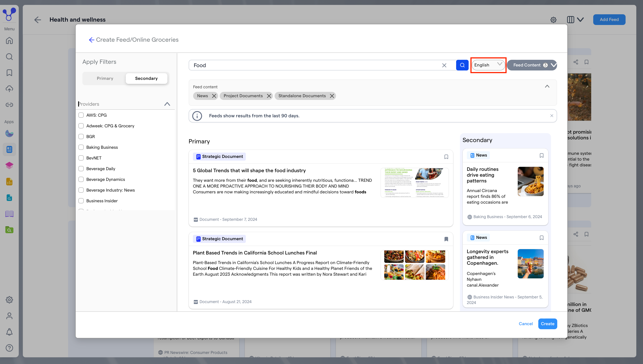643x364 pixels.
Task: Collapse the Providers filter section
Action: pyautogui.click(x=167, y=104)
